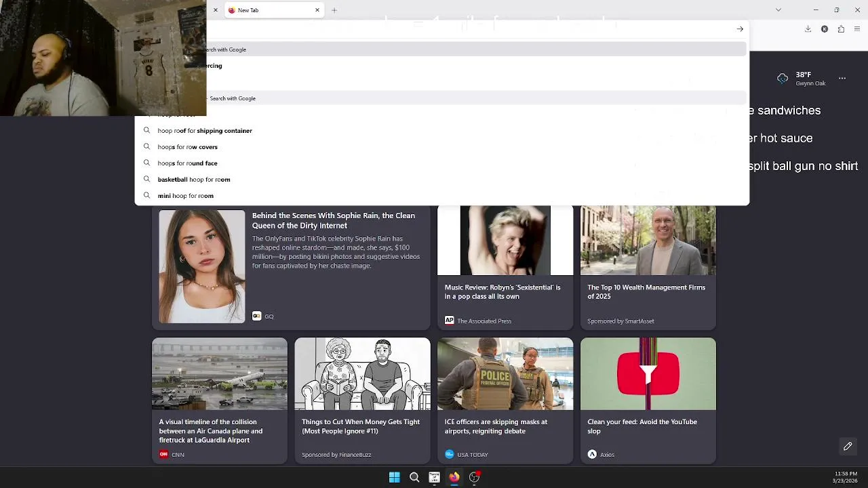Click the first Search with Google row

(476, 49)
